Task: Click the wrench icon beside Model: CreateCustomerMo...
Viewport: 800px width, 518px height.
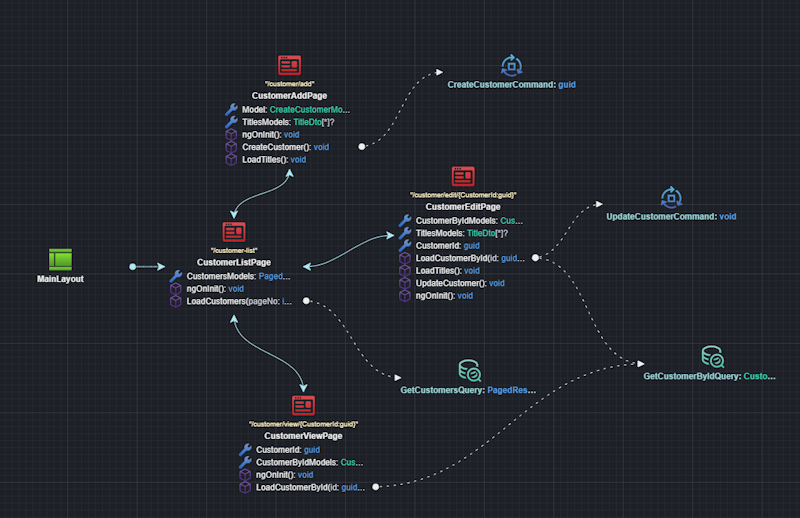Action: [231, 109]
